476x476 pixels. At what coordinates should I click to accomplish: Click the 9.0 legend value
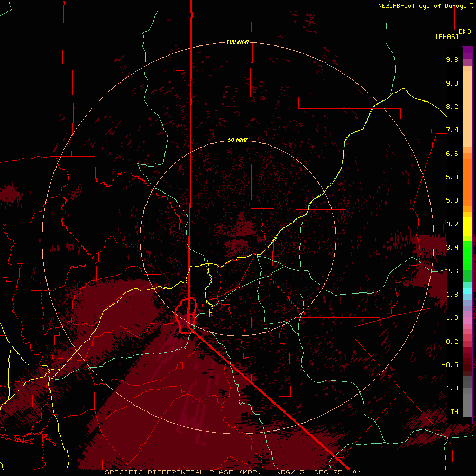(452, 83)
